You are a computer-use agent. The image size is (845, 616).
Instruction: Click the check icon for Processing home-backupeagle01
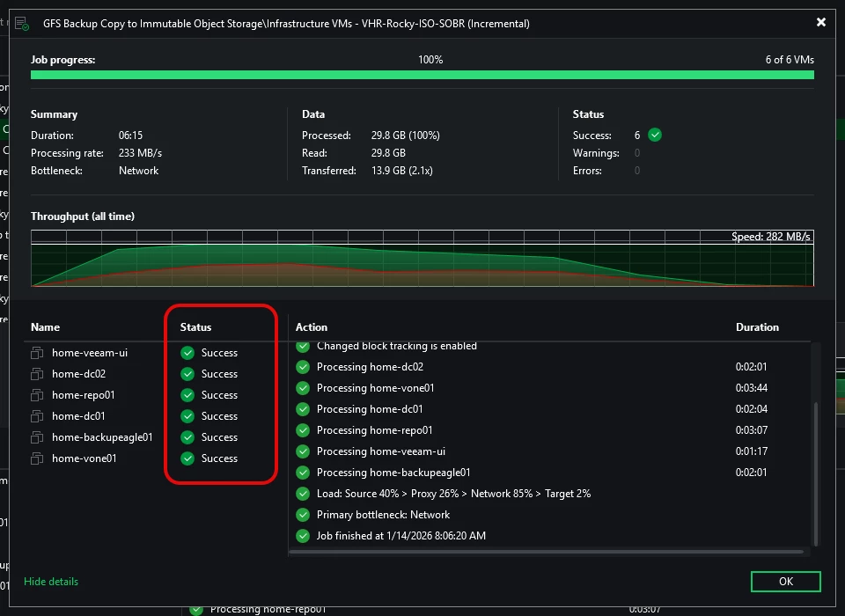pos(303,473)
